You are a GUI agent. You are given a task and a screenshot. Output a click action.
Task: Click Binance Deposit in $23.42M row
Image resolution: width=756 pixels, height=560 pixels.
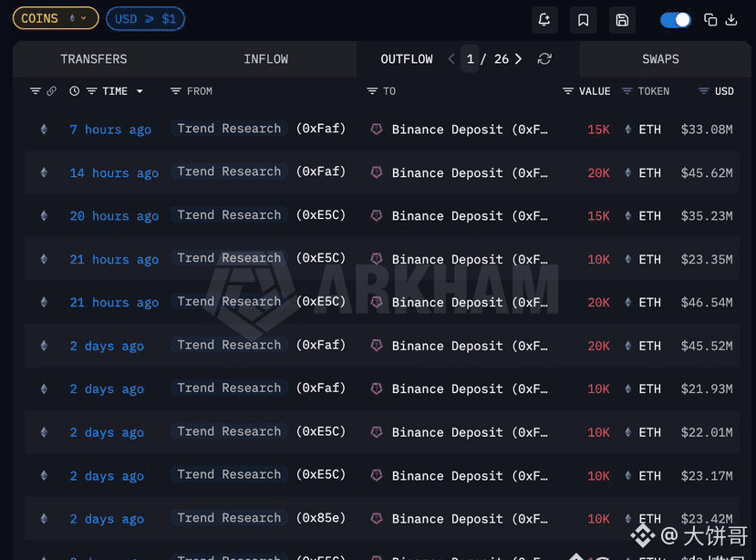click(x=470, y=519)
